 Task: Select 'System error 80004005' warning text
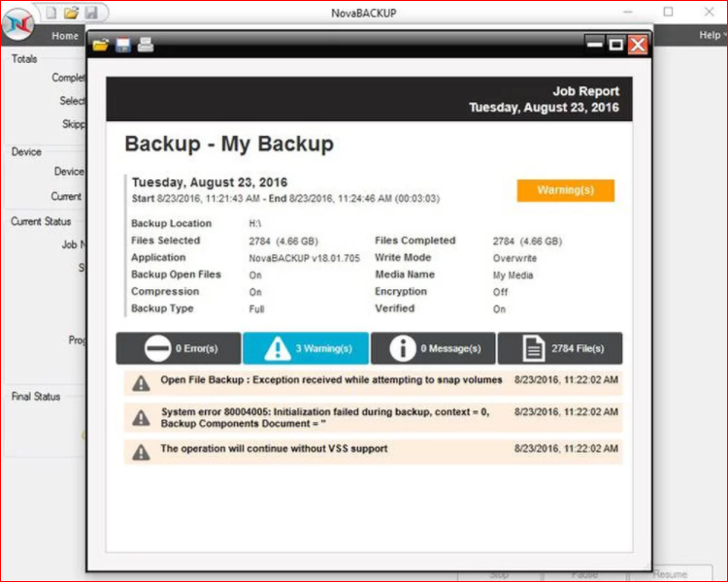tap(325, 418)
